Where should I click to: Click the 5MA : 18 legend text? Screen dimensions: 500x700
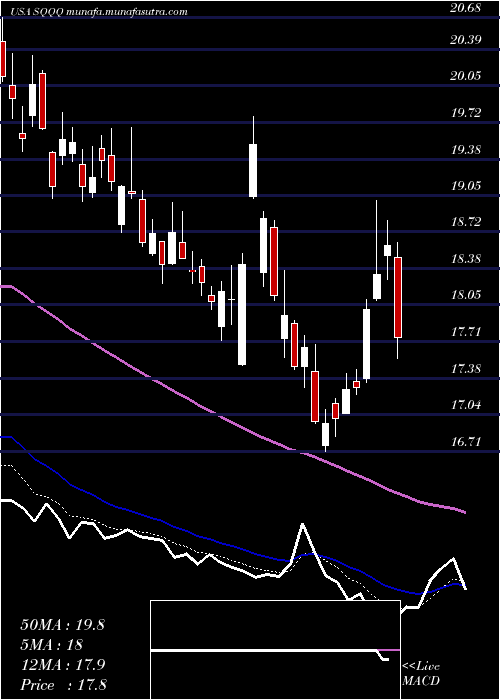51,645
